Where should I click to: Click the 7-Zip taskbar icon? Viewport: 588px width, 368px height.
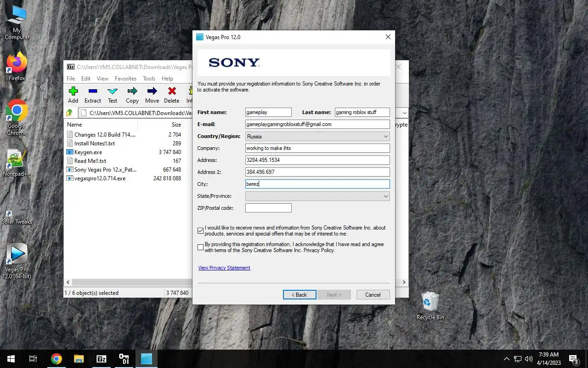(102, 359)
